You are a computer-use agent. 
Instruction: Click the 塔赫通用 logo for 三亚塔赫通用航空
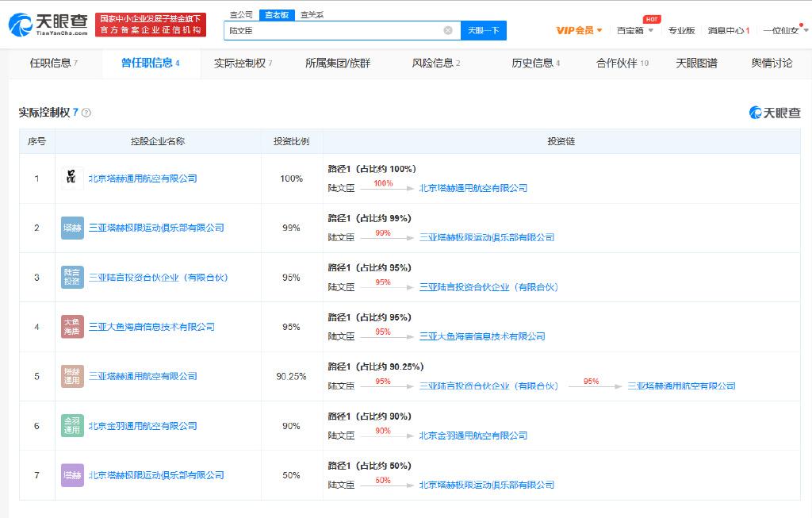tap(72, 376)
